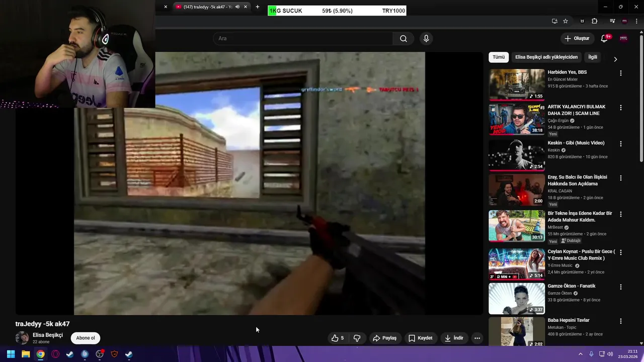Click the YouTube search magnifier button
The width and height of the screenshot is (644, 362).
click(404, 39)
